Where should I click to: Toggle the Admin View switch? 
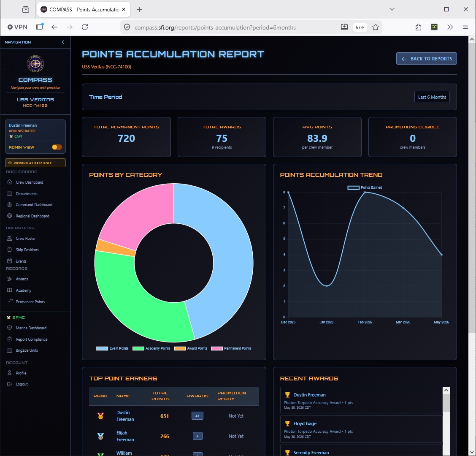(57, 147)
